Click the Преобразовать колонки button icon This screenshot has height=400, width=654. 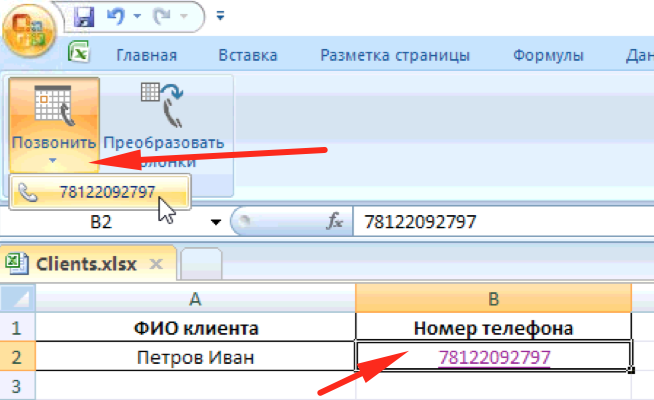163,104
